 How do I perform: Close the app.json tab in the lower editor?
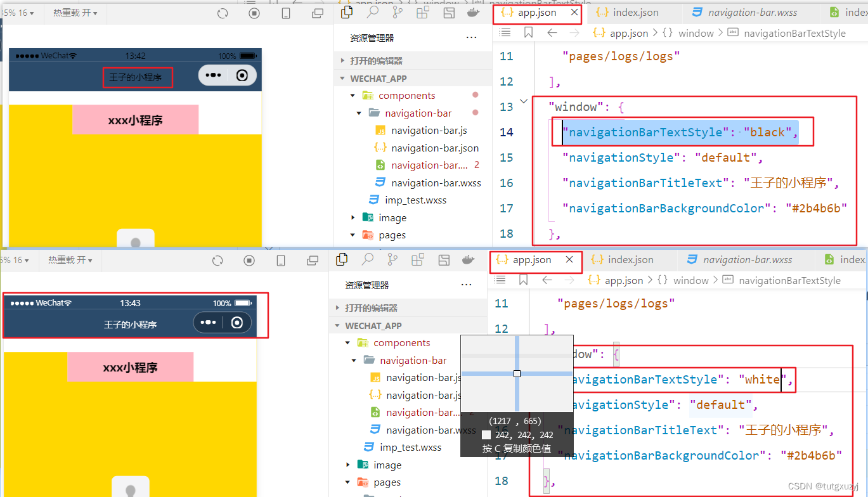point(569,259)
